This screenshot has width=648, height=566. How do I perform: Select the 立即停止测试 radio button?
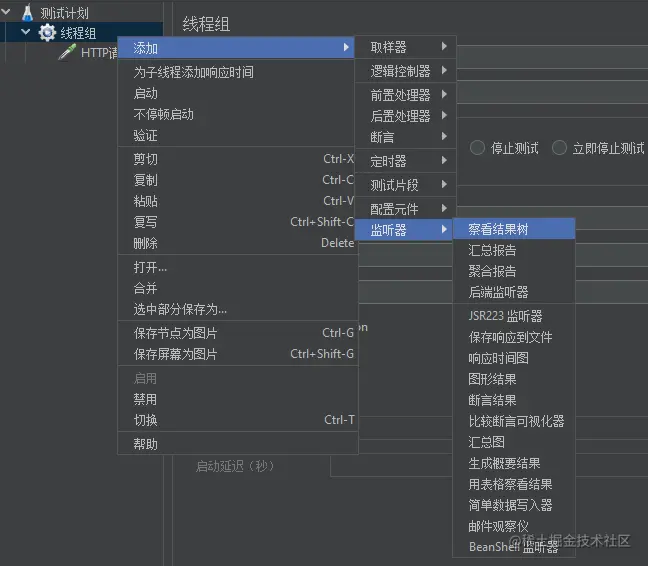559,147
